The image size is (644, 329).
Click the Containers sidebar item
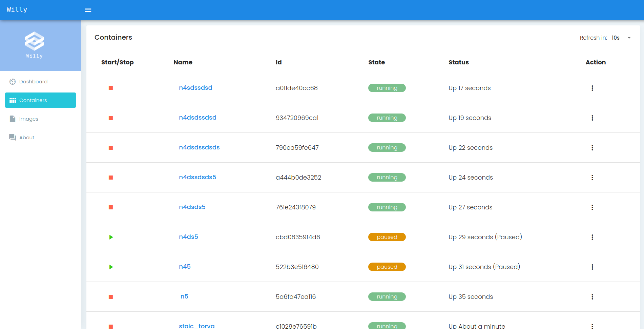40,100
